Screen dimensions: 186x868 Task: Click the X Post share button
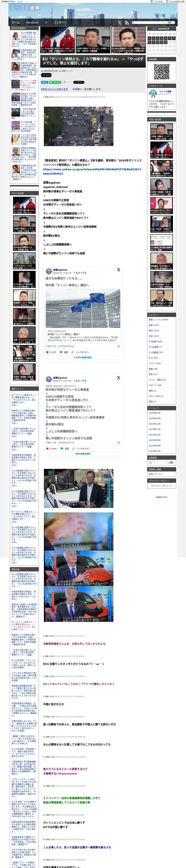(46, 75)
